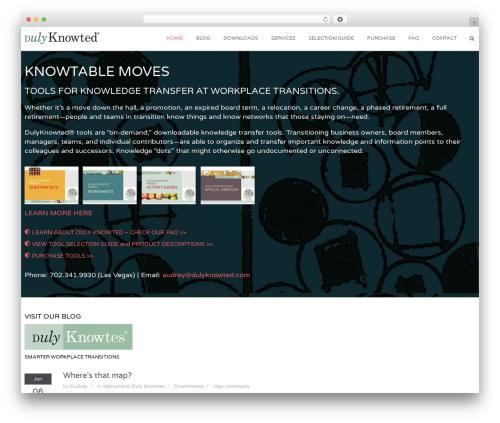Open the Activity Guides thumbnail
500x423 pixels.
(169, 185)
